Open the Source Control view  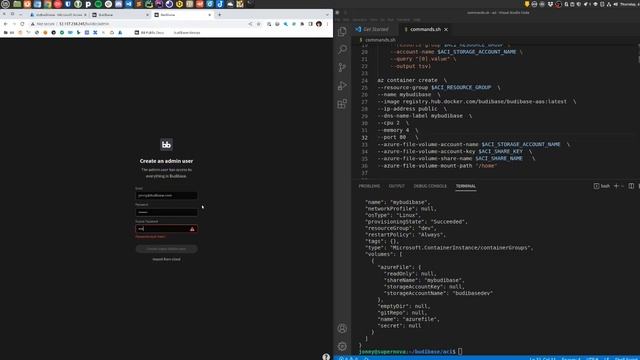[x=342, y=67]
